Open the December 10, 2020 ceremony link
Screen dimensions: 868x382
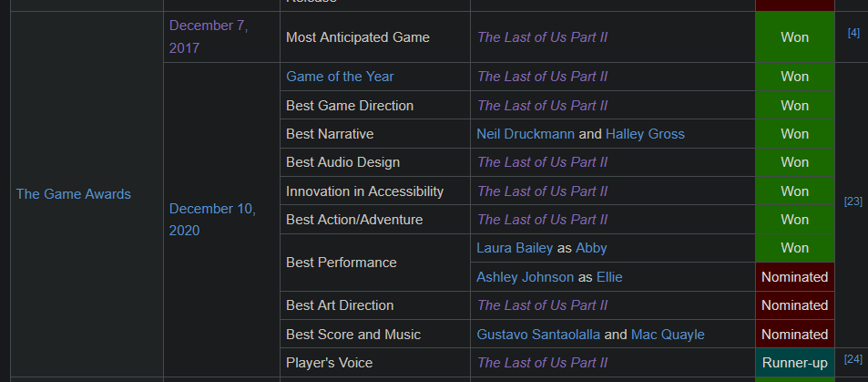(x=212, y=220)
